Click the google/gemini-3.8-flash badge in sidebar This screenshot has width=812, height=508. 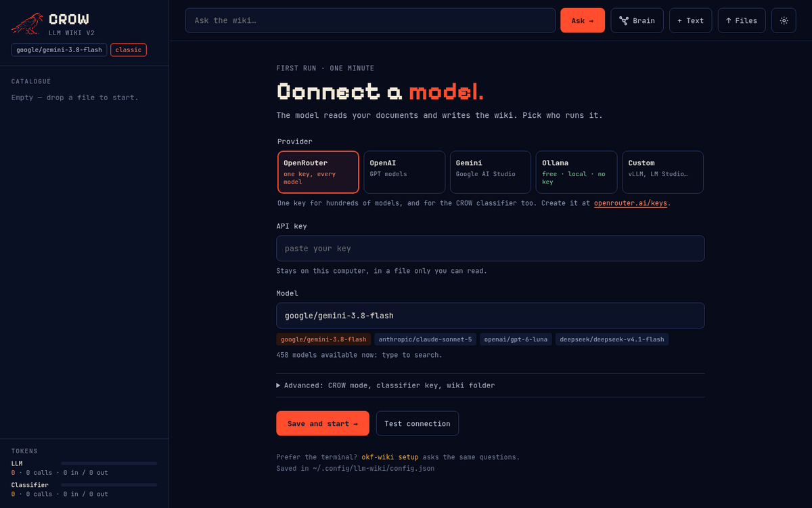click(59, 50)
